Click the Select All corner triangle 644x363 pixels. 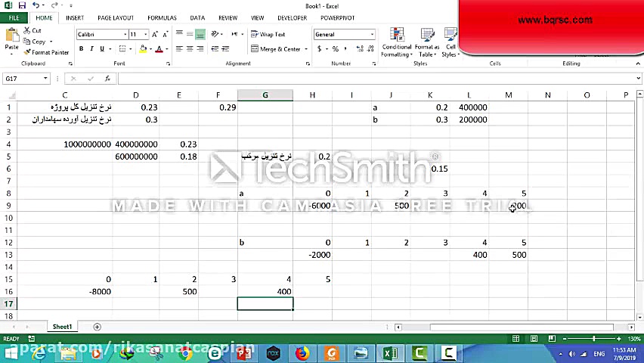coord(12,96)
